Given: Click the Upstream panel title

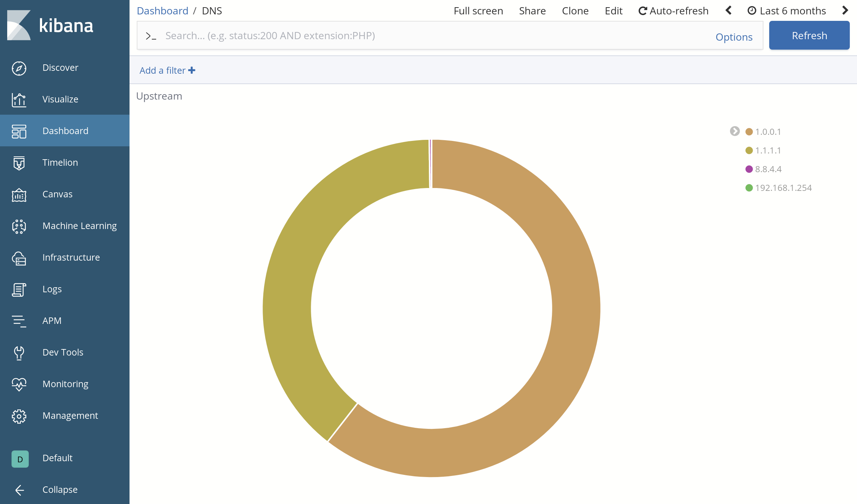Looking at the screenshot, I should coord(159,96).
